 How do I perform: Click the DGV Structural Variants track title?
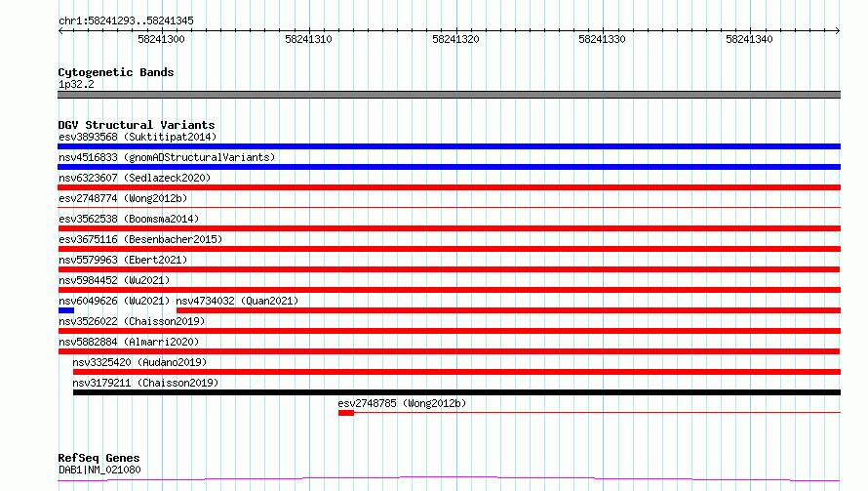[137, 125]
